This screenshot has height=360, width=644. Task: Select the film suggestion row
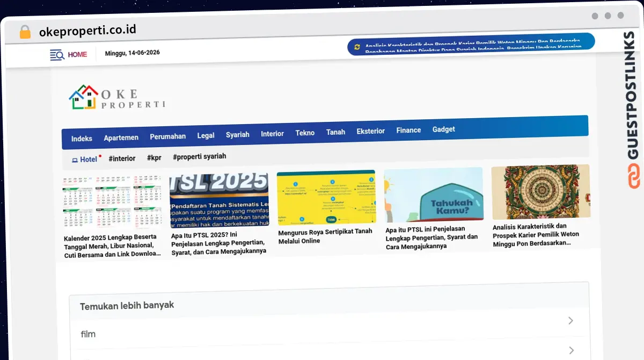tap(329, 327)
